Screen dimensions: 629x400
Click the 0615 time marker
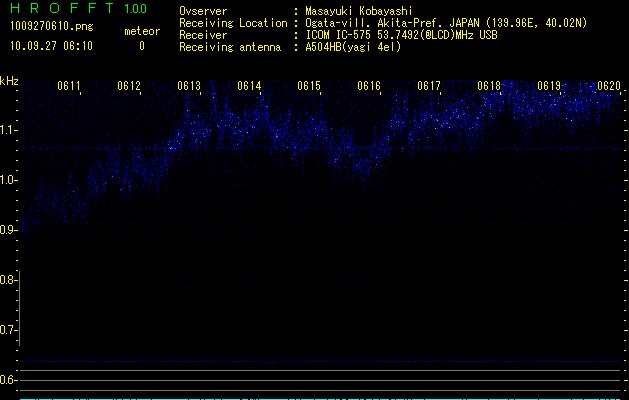click(309, 86)
